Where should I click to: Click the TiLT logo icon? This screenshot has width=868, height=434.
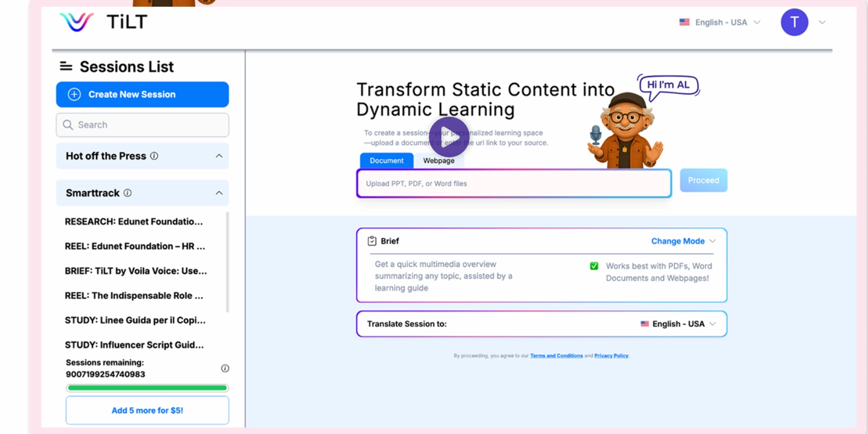click(x=77, y=22)
